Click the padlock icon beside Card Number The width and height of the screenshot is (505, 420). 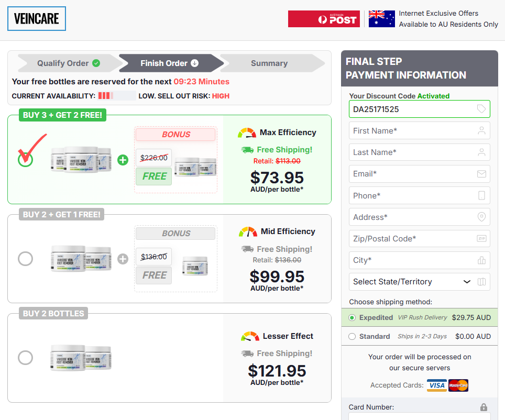(x=484, y=407)
